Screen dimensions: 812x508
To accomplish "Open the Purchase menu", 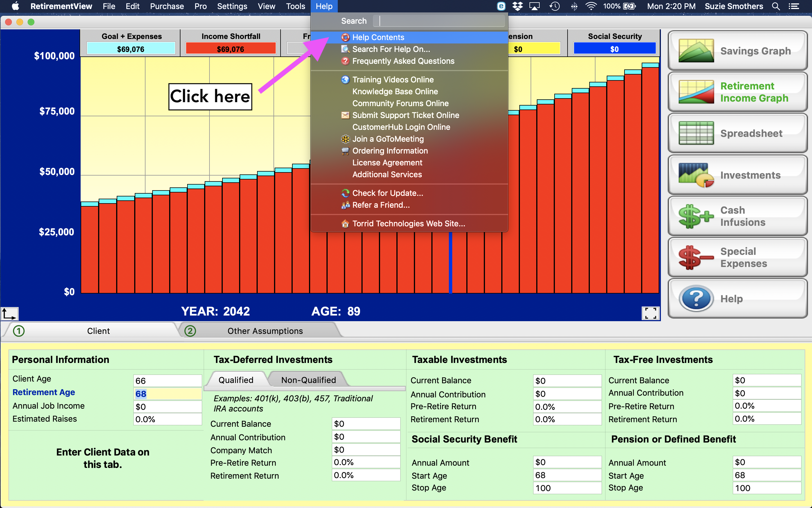I will pos(167,6).
